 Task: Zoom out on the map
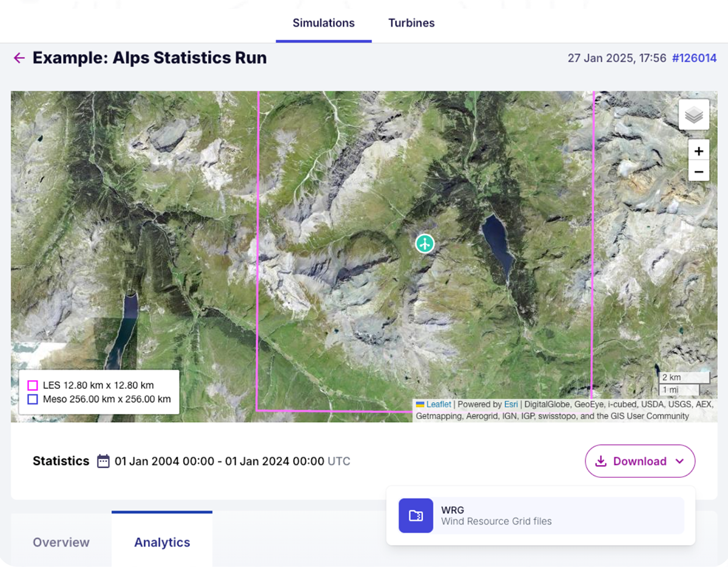pyautogui.click(x=698, y=172)
